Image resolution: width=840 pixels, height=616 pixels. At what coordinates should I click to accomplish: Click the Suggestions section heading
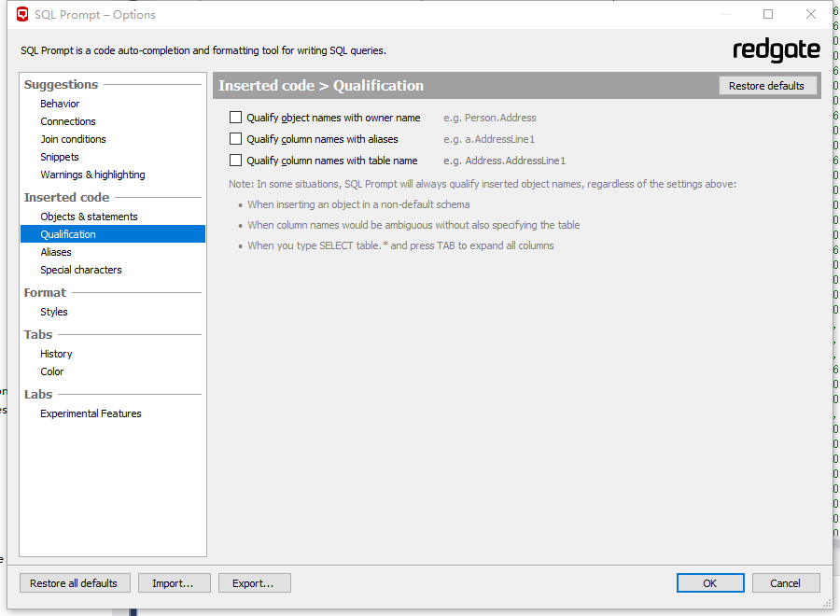click(x=61, y=84)
